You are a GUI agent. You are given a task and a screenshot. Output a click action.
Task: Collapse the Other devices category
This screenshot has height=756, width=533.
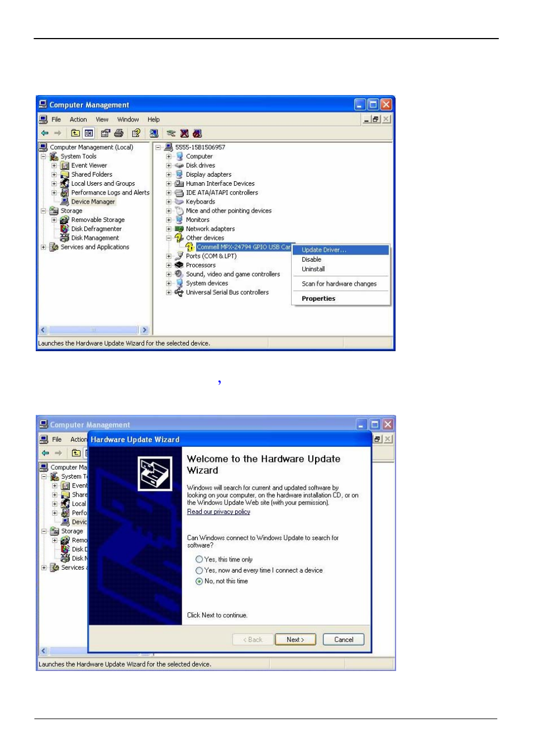(x=169, y=238)
